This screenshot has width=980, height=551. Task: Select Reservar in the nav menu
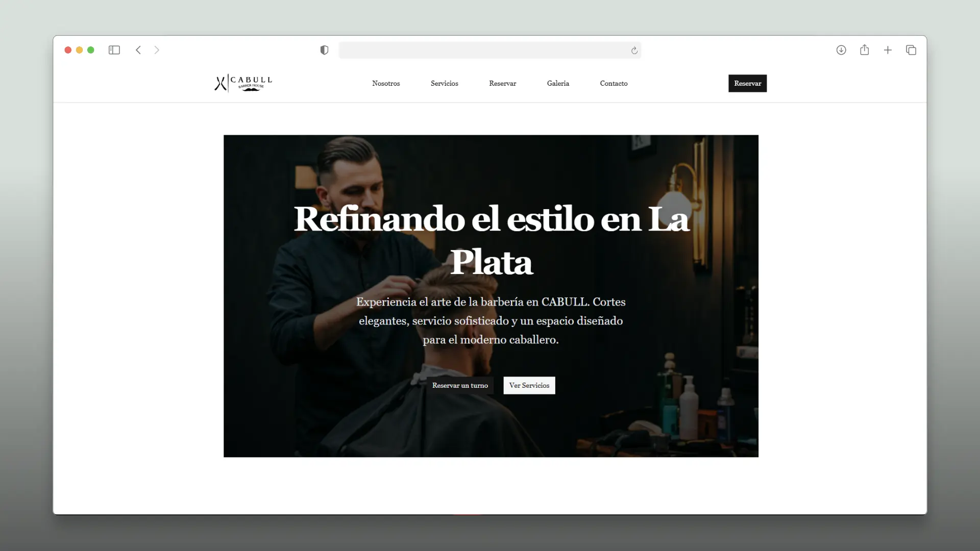(x=502, y=83)
